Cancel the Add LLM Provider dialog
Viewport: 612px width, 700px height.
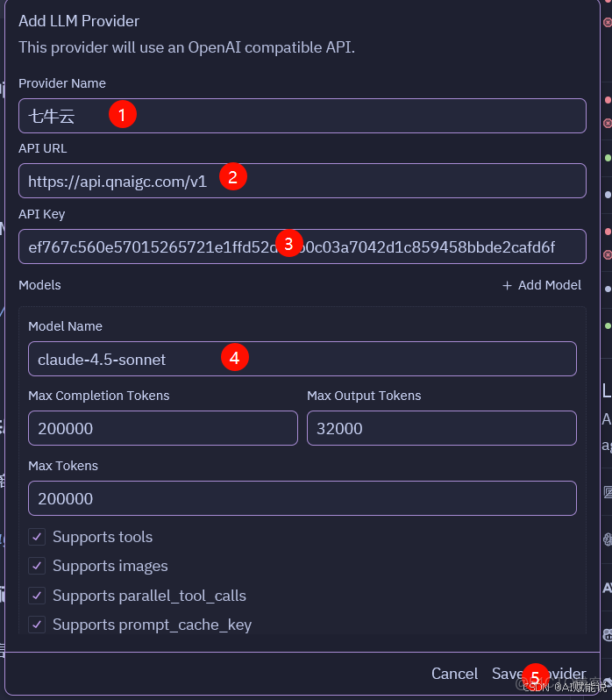point(454,674)
